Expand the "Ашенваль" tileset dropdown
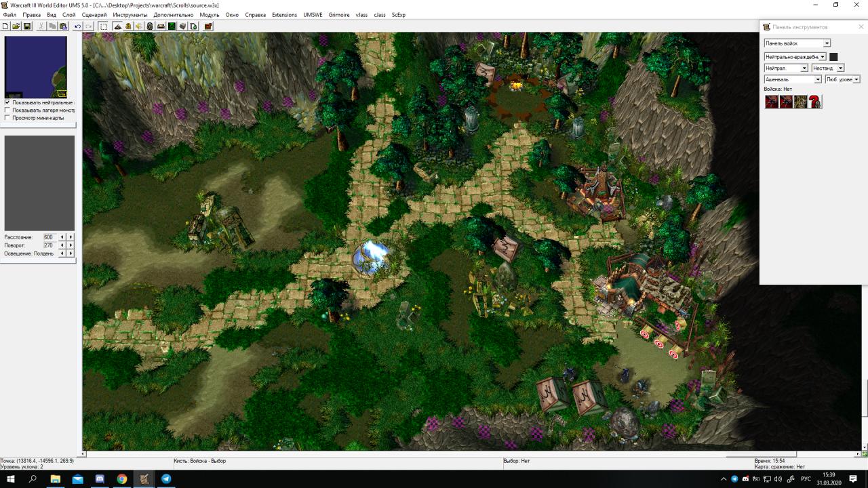Viewport: 868px width, 488px height. point(818,79)
